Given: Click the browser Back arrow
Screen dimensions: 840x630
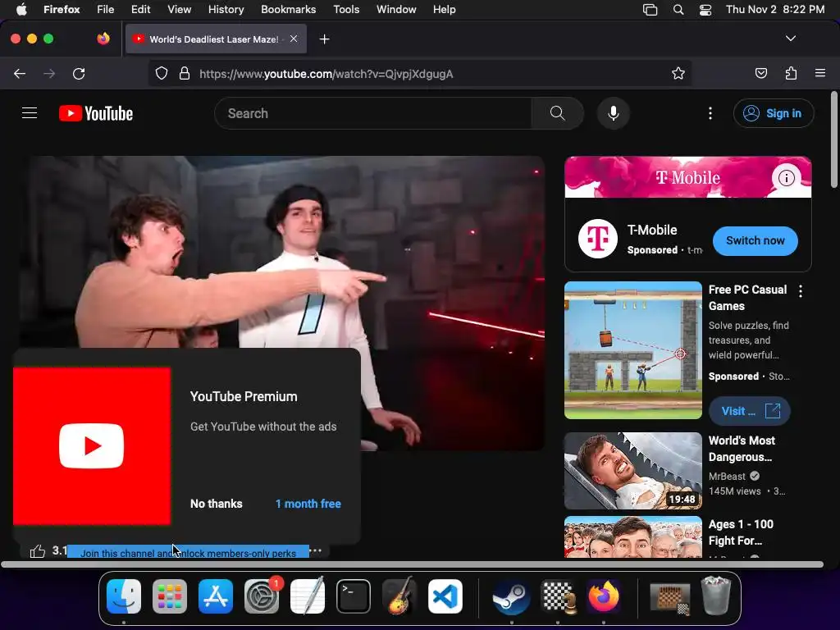Looking at the screenshot, I should point(20,73).
